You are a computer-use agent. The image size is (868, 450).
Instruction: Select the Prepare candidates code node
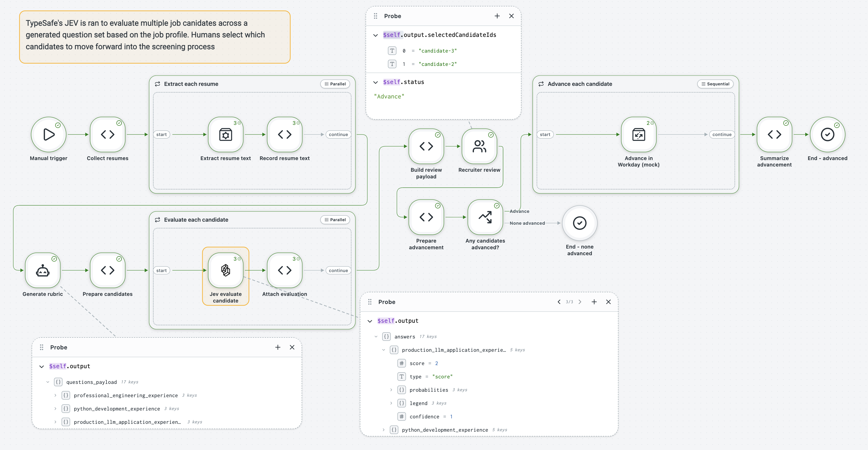point(107,270)
